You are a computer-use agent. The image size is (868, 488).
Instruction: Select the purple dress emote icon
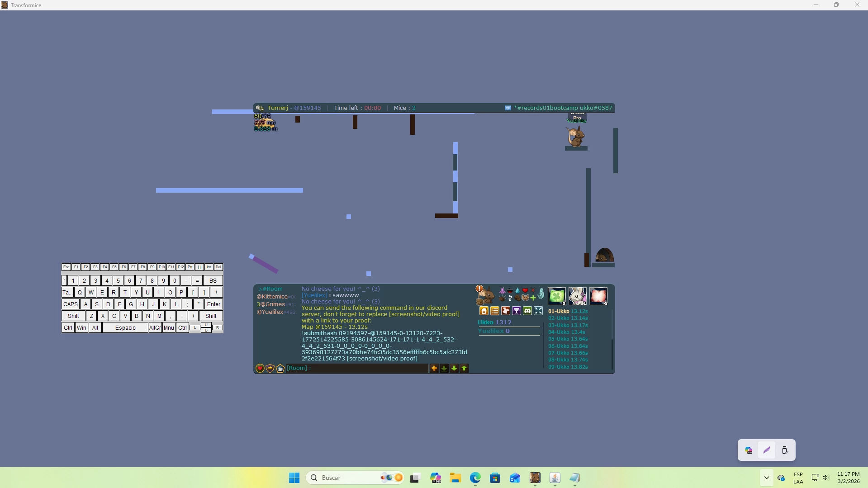pos(502,291)
